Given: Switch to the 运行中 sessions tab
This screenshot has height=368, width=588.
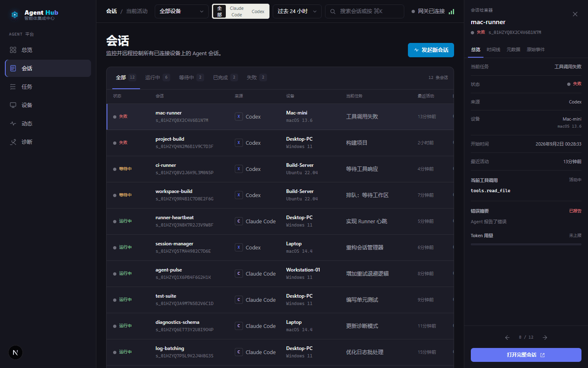Looking at the screenshot, I should (158, 78).
